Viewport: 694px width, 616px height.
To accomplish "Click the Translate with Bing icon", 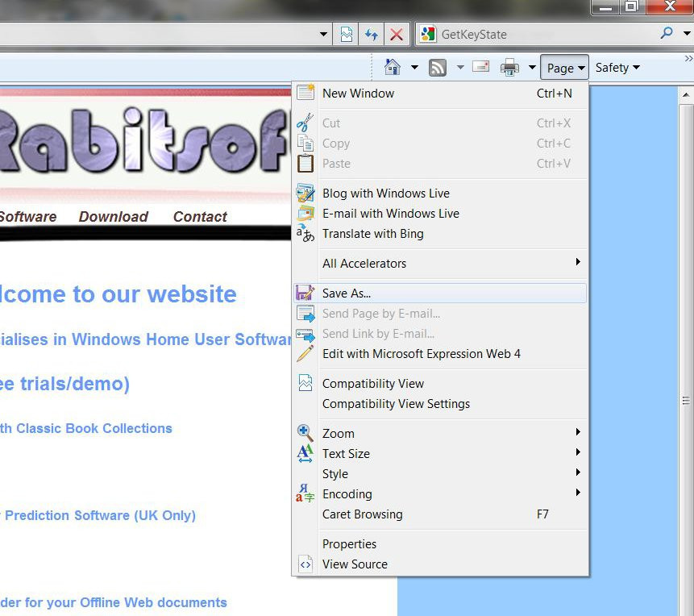I will [305, 233].
